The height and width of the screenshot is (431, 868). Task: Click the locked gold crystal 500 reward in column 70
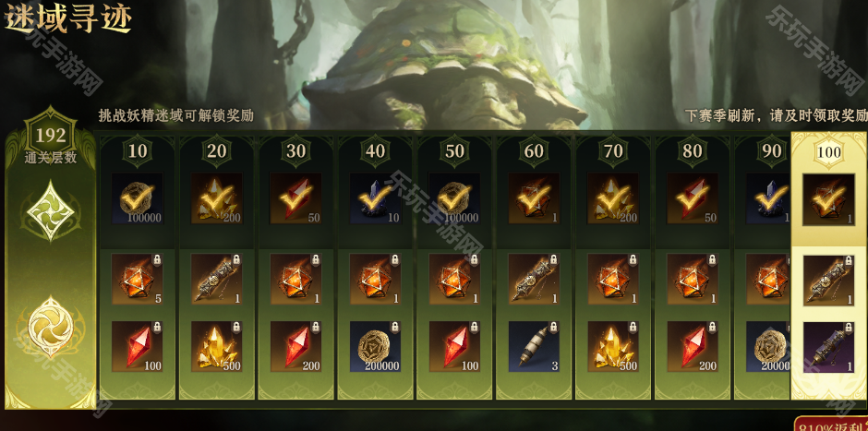point(613,346)
